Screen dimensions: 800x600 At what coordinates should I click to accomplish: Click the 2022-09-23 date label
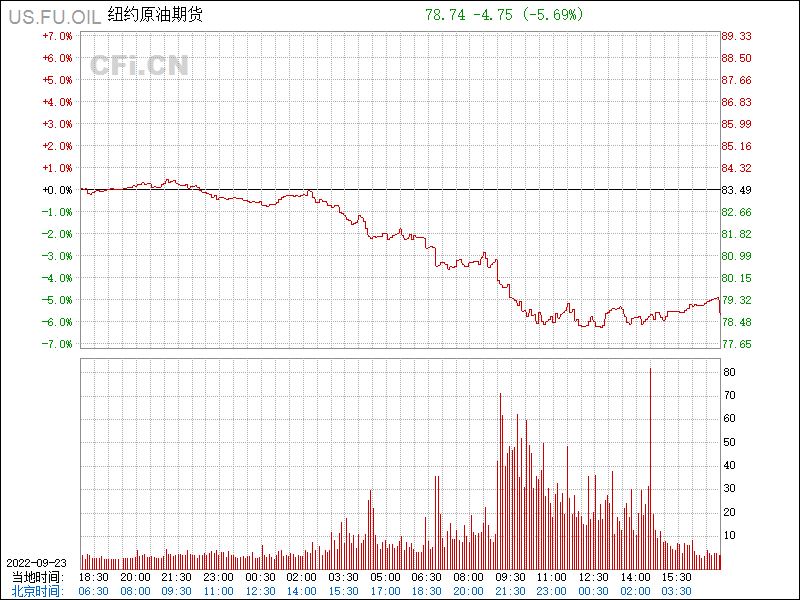[36, 563]
